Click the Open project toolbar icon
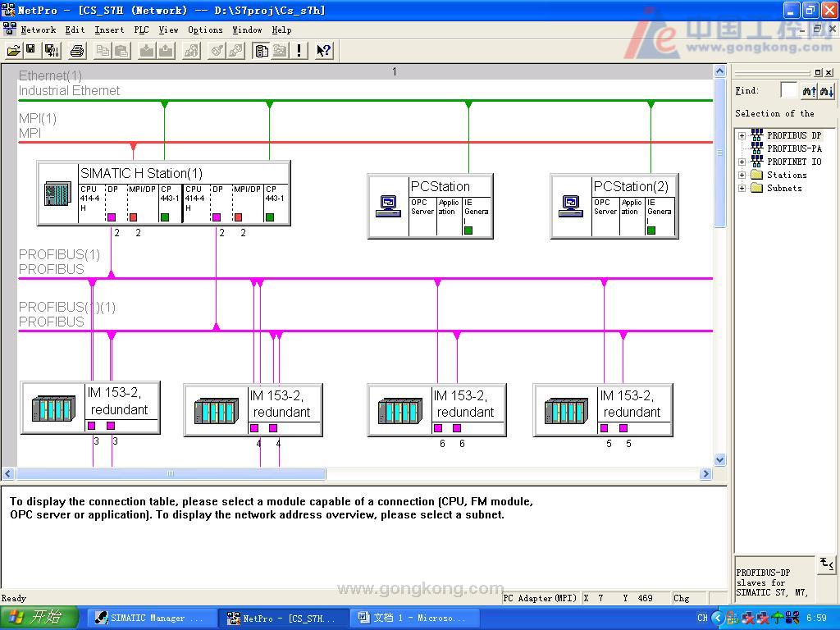Screen dimensions: 840x630 [13, 50]
